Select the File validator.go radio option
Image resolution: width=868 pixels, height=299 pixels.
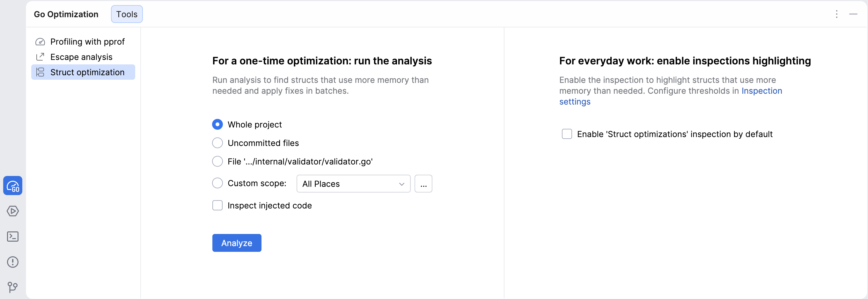tap(217, 161)
